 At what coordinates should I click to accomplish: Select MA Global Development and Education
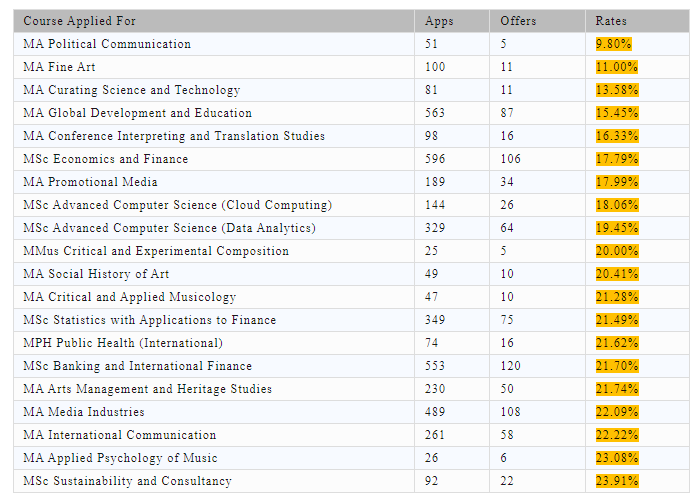(137, 113)
